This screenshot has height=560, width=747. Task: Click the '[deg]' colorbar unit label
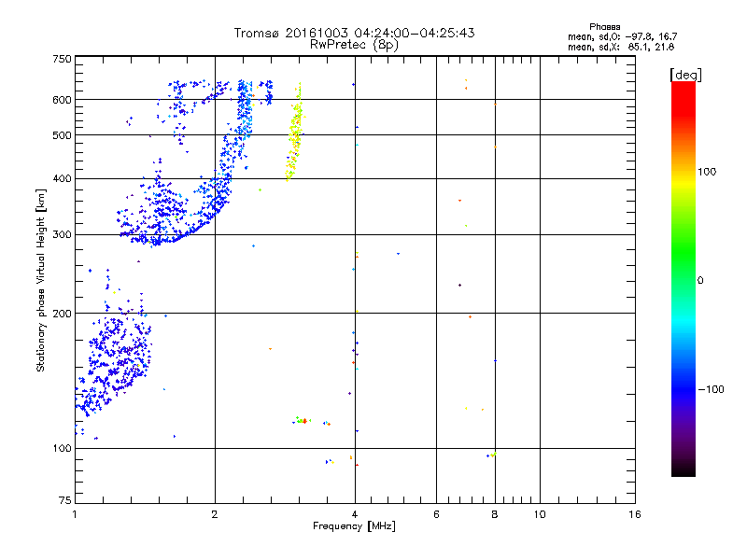tap(685, 75)
